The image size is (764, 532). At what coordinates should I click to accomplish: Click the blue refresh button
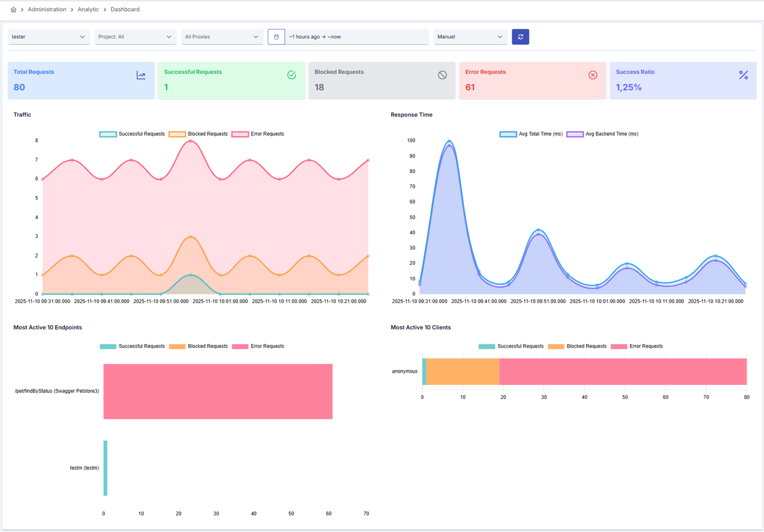(x=520, y=37)
